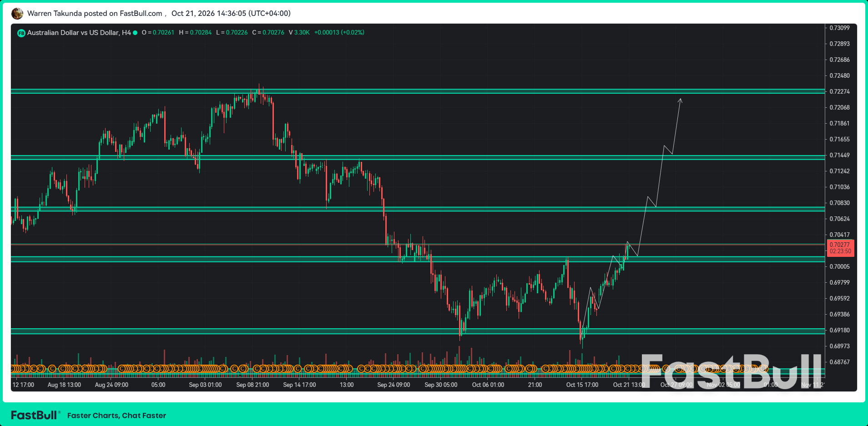Click the volume value 3.30K
The height and width of the screenshot is (426, 868).
tap(302, 33)
